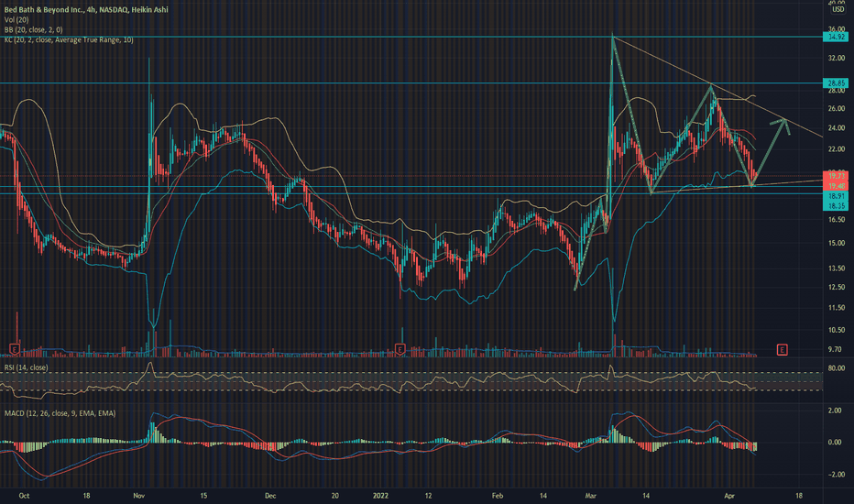Click the MACD -2.00 scale label
854x504 pixels.
pyautogui.click(x=835, y=475)
